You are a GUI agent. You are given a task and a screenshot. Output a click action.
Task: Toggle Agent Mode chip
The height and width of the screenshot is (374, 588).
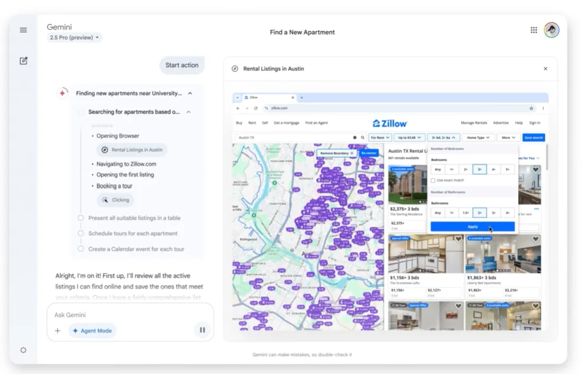pos(92,331)
